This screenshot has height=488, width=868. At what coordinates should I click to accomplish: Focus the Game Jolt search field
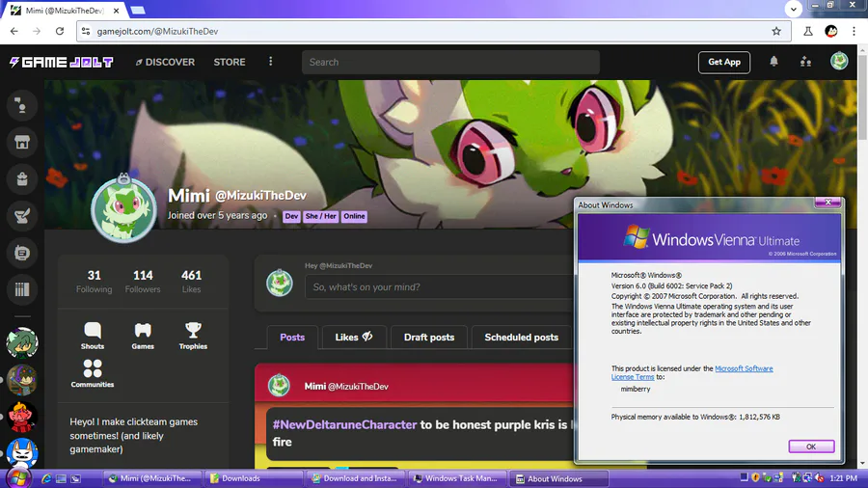[450, 62]
